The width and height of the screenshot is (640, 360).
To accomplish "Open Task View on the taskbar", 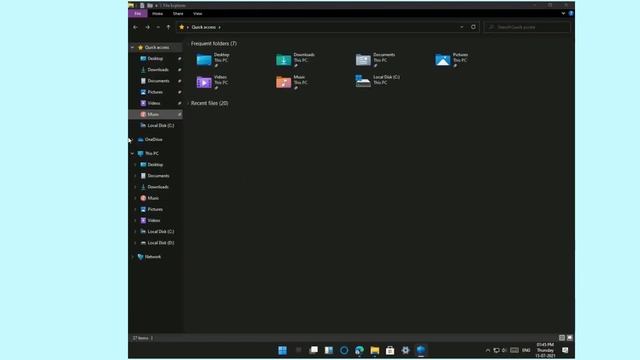I will click(x=313, y=350).
